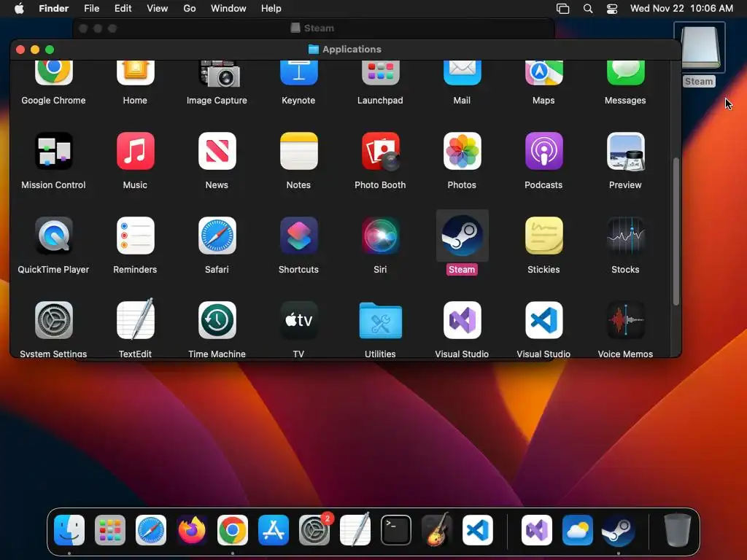Open Finder from the Dock

(69, 530)
